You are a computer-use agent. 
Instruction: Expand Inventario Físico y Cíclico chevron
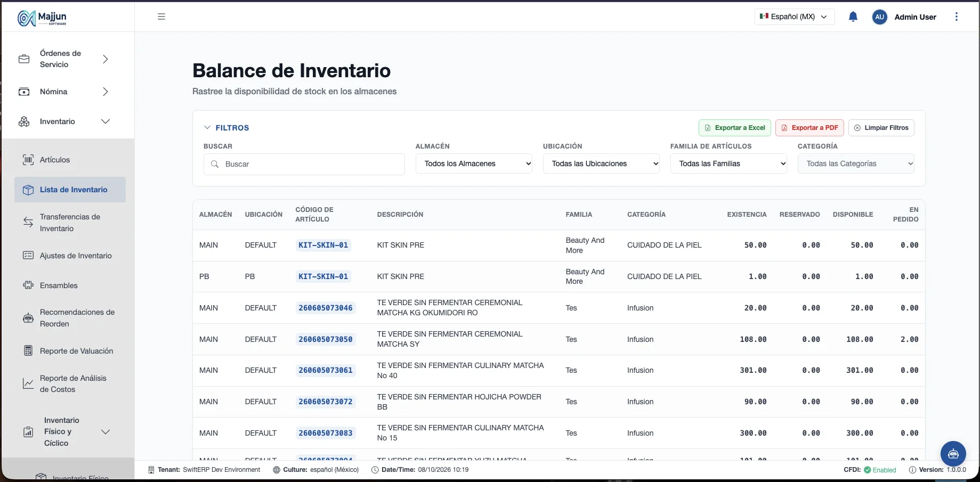point(106,431)
